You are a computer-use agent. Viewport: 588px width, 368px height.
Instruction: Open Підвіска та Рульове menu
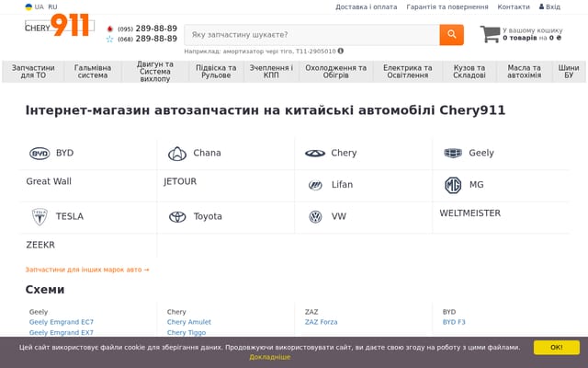216,72
